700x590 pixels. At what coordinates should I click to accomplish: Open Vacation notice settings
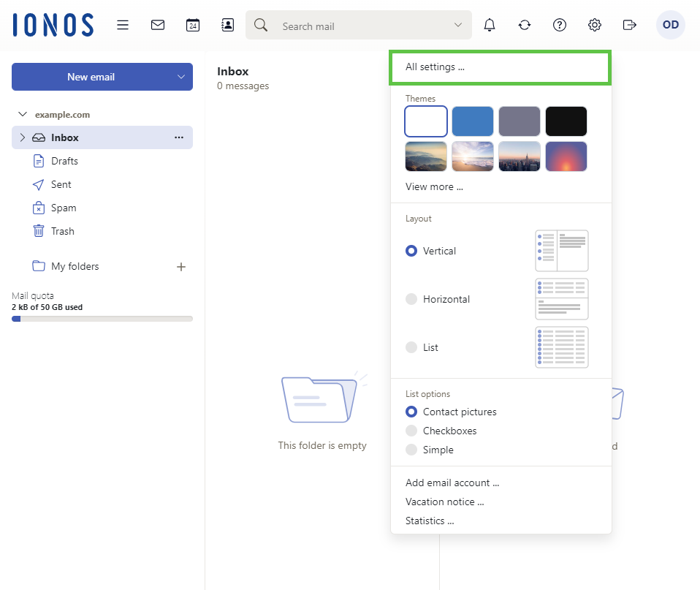444,502
